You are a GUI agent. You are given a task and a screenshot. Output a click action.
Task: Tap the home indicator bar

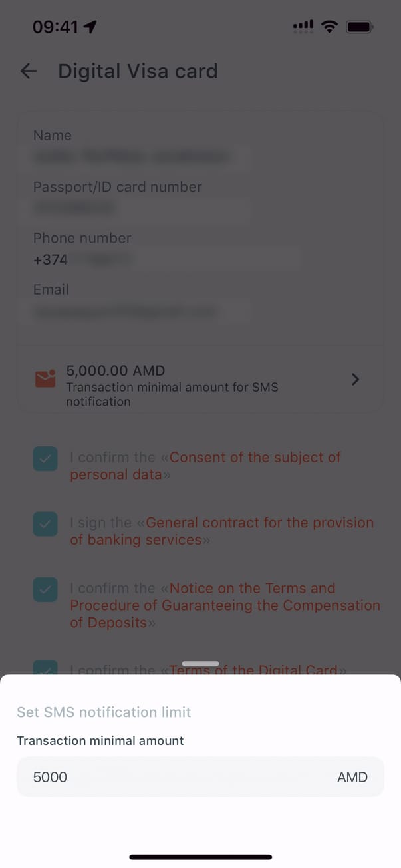[x=200, y=857]
